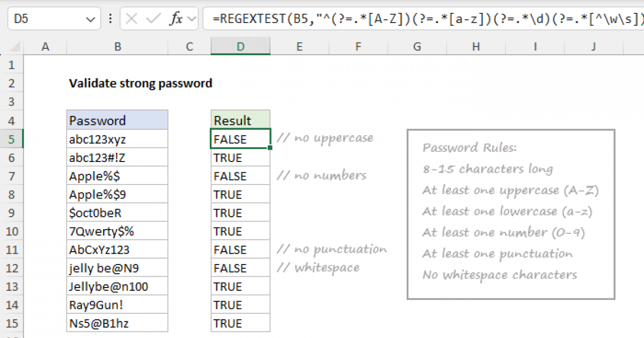Select the Result header cell

[x=240, y=120]
